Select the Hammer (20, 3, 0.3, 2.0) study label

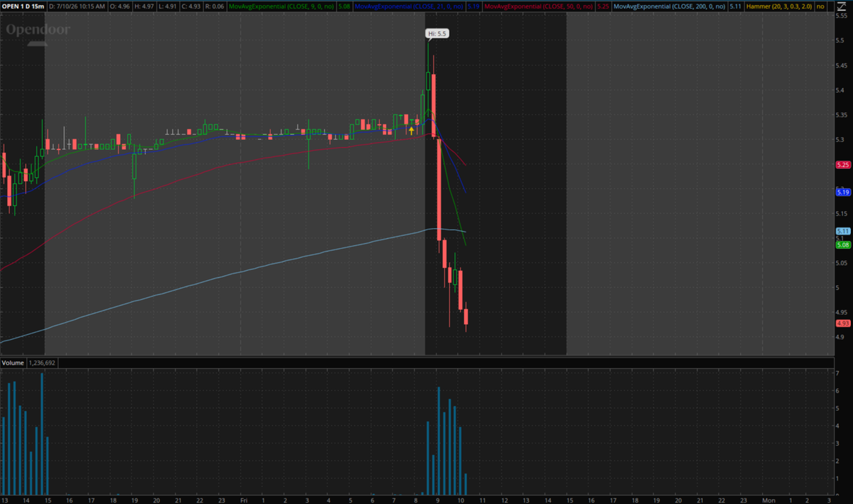pos(779,6)
